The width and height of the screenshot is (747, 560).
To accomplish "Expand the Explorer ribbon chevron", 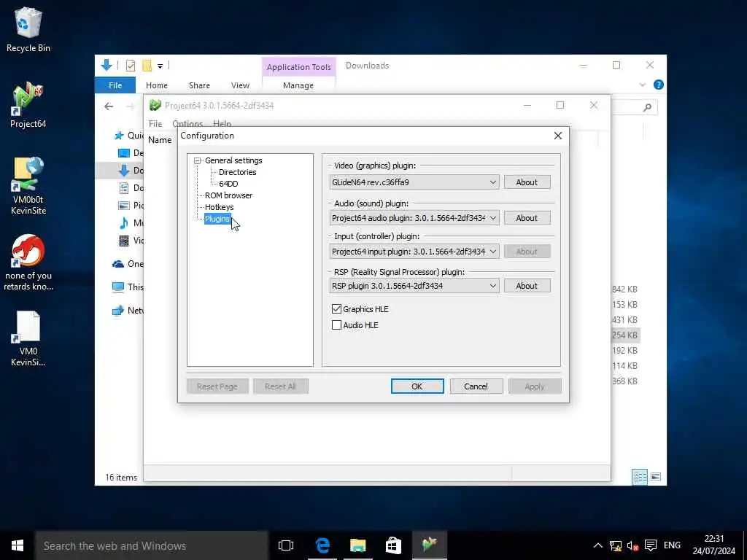I will click(x=642, y=85).
